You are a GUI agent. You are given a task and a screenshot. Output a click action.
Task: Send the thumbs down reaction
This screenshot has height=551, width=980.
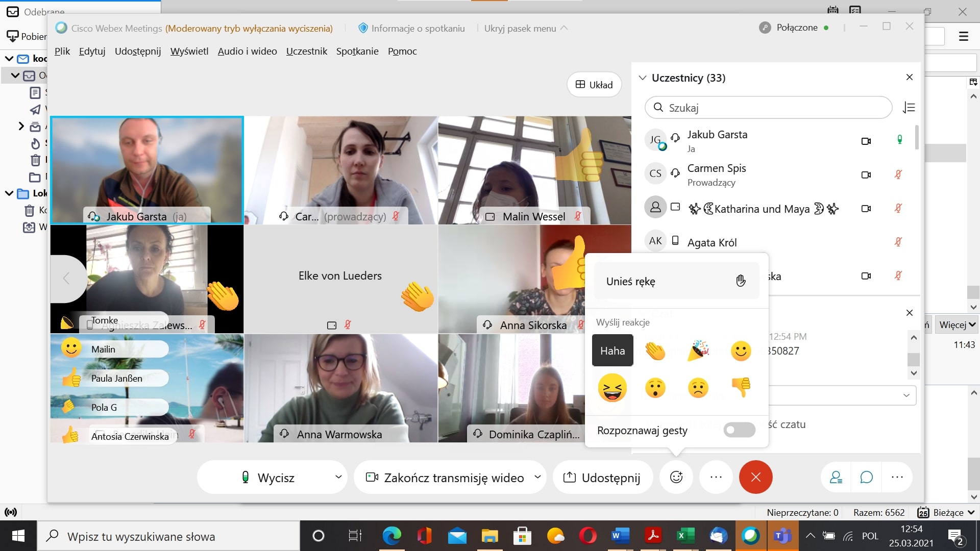(741, 388)
